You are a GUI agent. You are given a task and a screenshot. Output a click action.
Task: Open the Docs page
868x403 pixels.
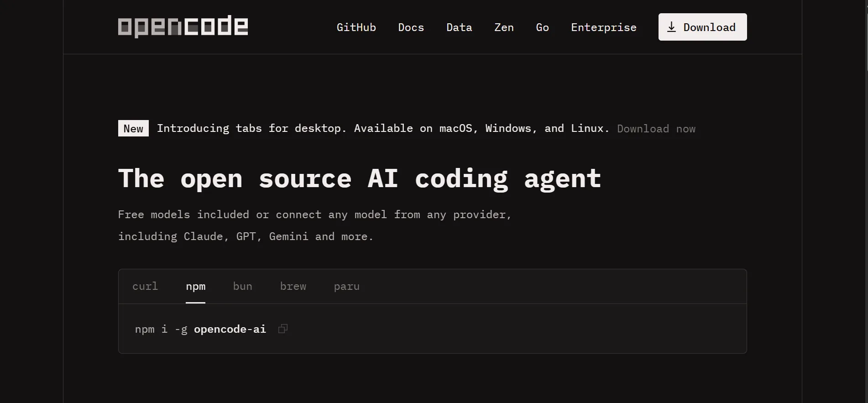411,27
